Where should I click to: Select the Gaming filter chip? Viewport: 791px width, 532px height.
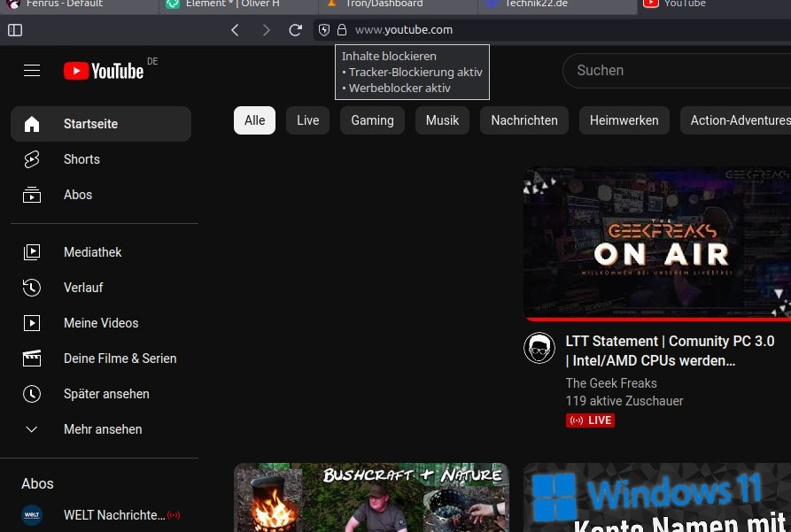[x=372, y=120]
